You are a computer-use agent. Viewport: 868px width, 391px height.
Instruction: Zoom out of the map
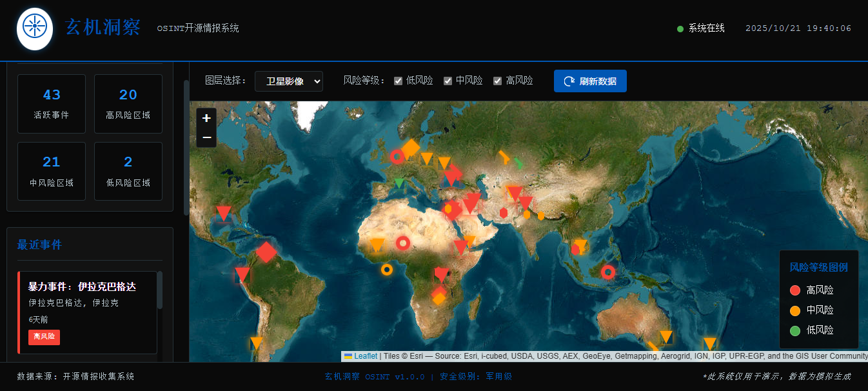pos(206,137)
